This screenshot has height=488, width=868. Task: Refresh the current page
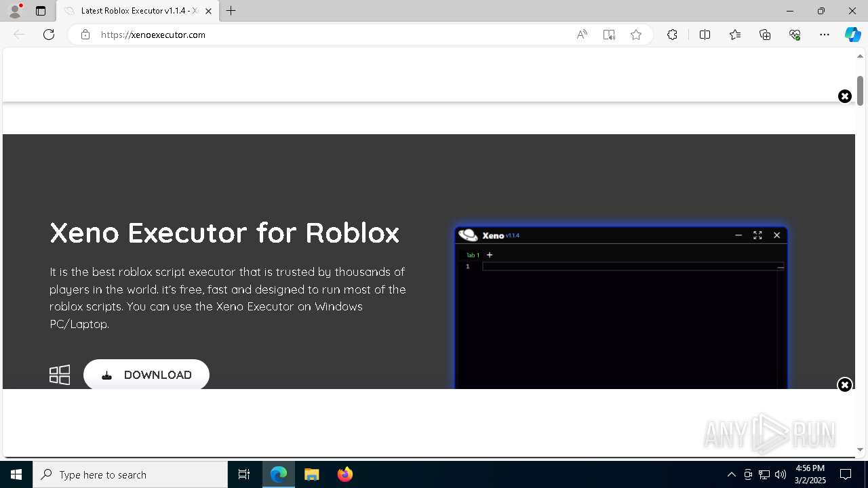[49, 35]
